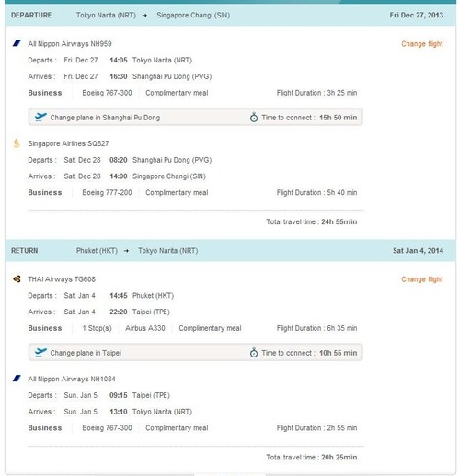The image size is (459, 476).
Task: Change the departure flight
Action: [422, 44]
